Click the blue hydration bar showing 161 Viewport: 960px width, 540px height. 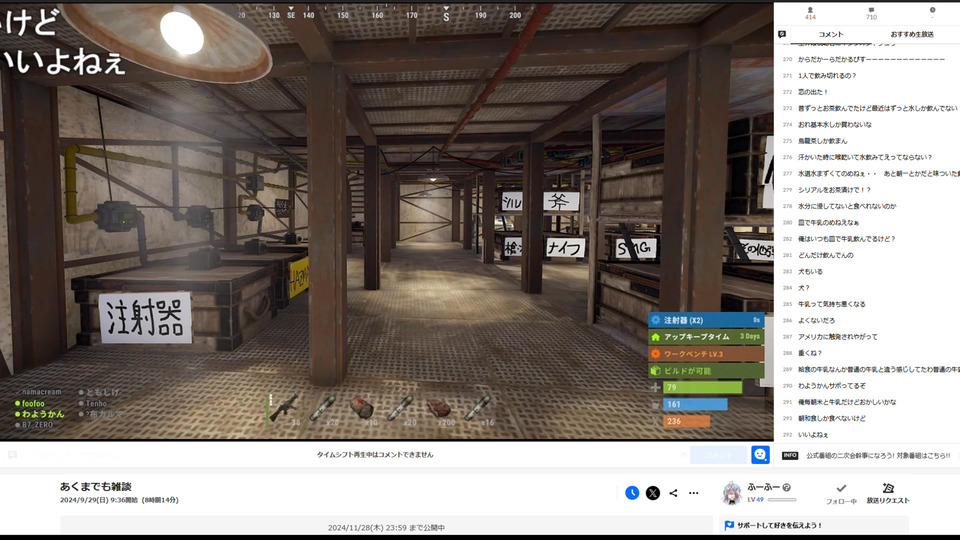(x=696, y=405)
